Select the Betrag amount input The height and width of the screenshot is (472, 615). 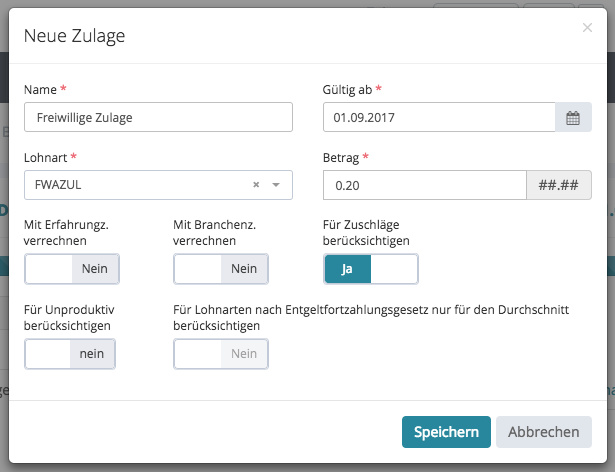tap(425, 186)
